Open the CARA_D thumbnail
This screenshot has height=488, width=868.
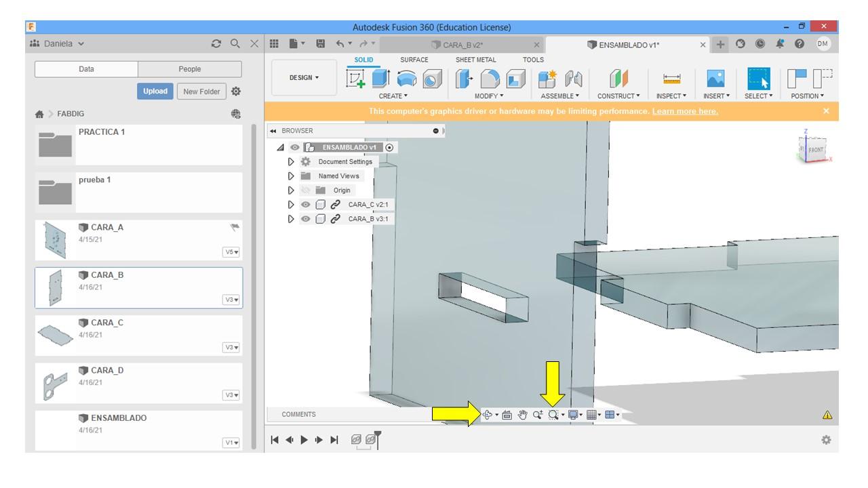(x=55, y=385)
